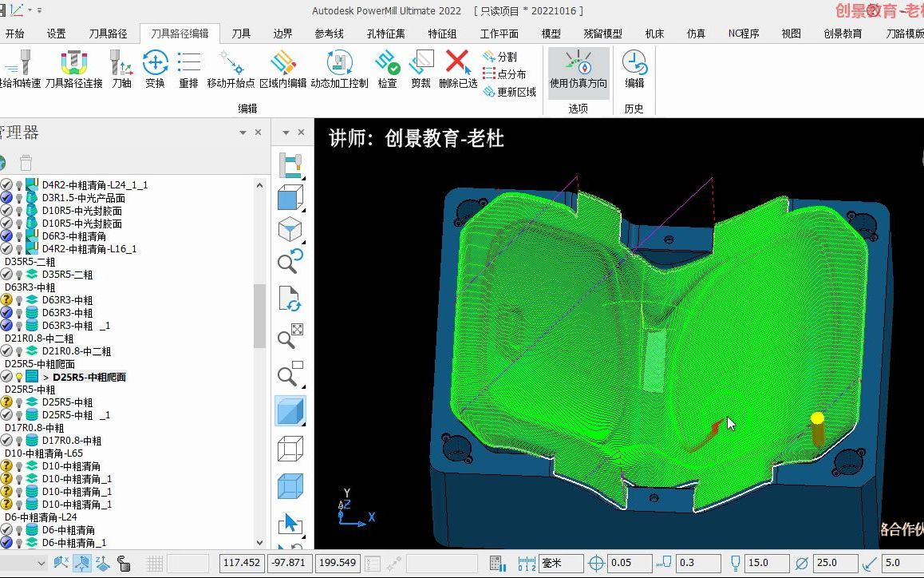Click the 更新区域 (Update Region) button

pyautogui.click(x=509, y=92)
